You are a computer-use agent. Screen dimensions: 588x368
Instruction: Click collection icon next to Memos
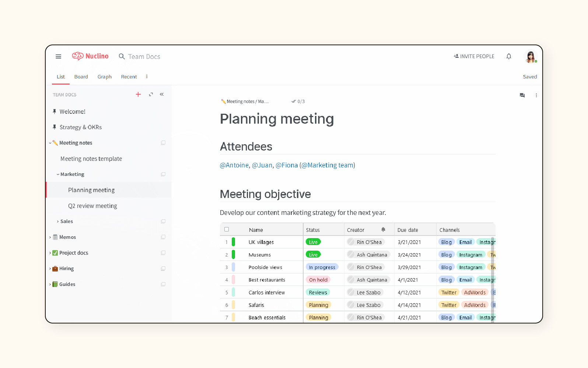(x=163, y=237)
